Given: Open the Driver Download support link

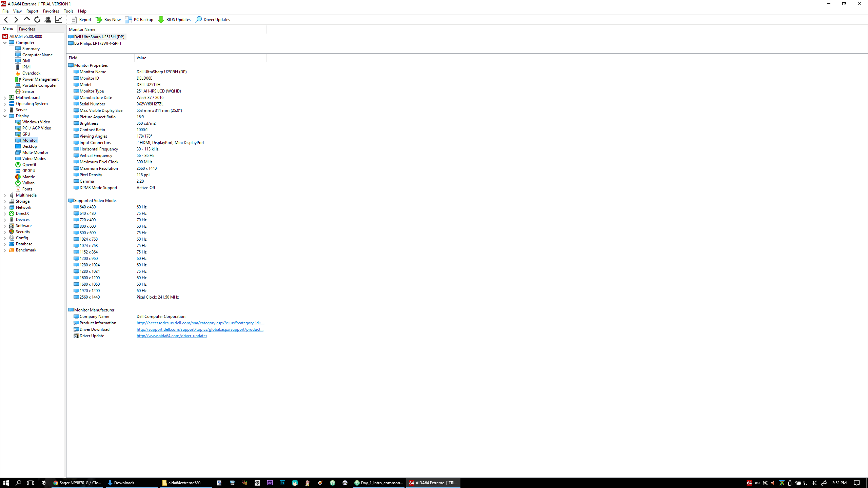Looking at the screenshot, I should (x=200, y=329).
